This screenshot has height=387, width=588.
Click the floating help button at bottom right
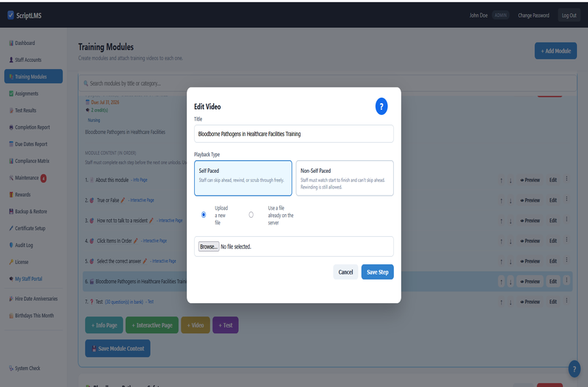pos(574,369)
